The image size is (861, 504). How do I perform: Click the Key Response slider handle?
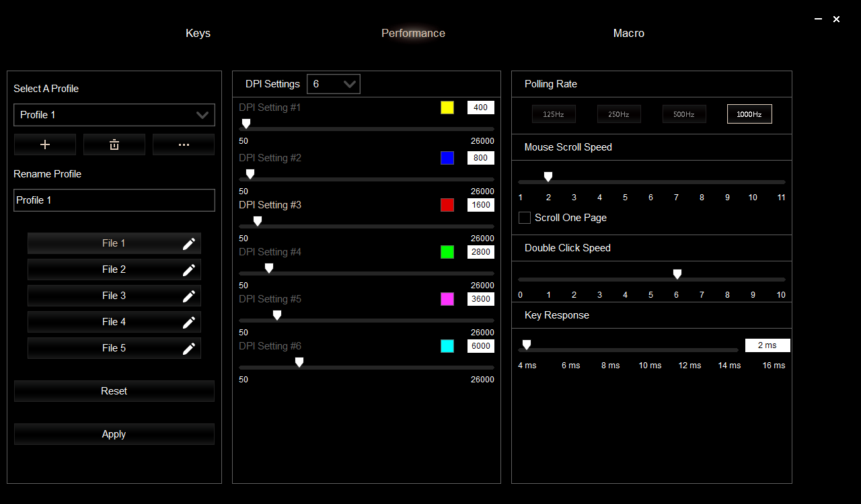click(x=527, y=345)
